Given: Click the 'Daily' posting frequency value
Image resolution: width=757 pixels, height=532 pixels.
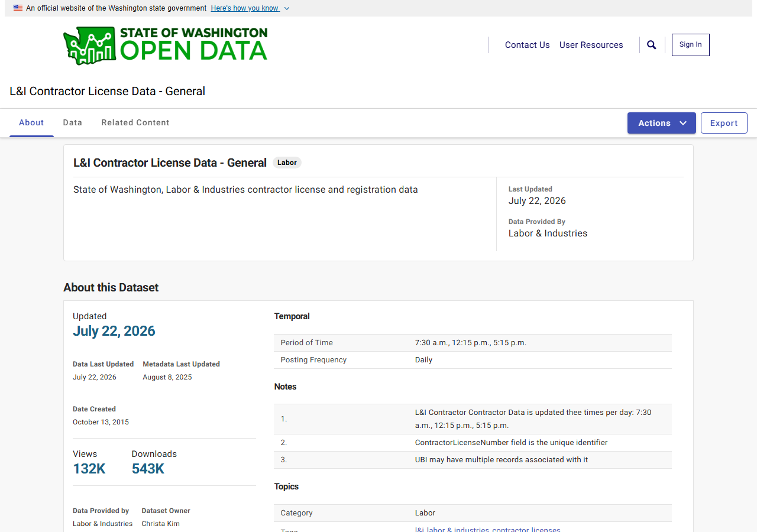Looking at the screenshot, I should (x=423, y=360).
